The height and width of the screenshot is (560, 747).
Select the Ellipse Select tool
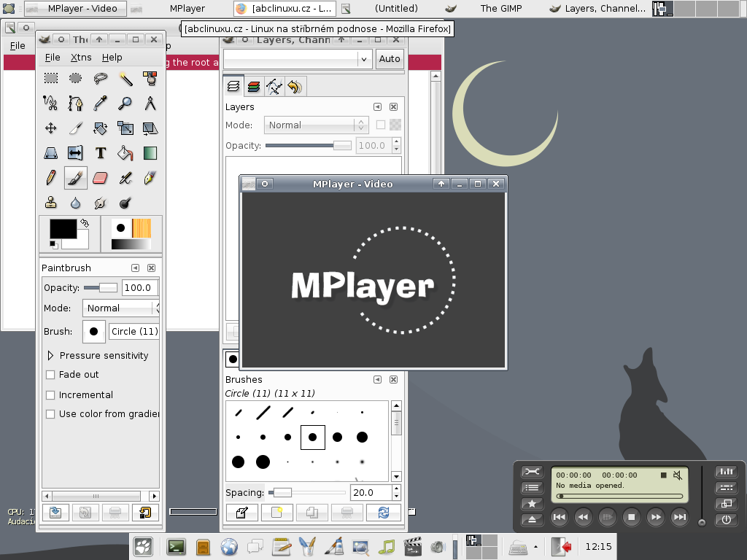click(x=75, y=78)
